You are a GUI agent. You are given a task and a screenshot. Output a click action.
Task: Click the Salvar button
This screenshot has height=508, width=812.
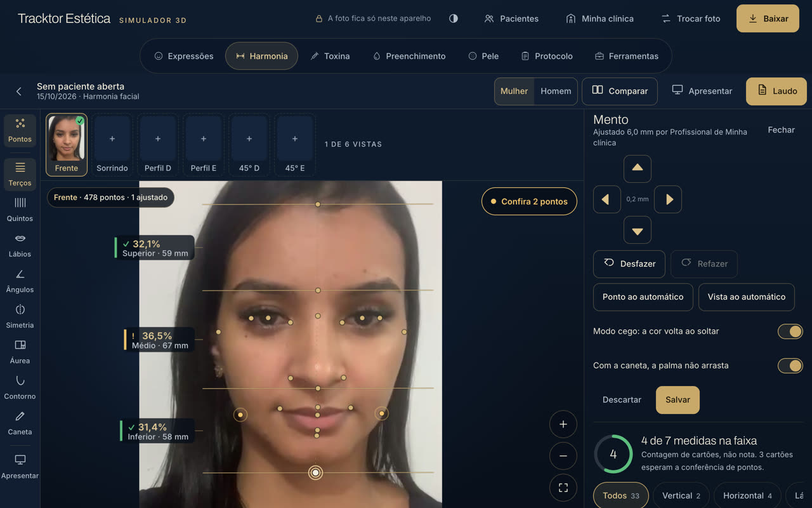point(678,400)
